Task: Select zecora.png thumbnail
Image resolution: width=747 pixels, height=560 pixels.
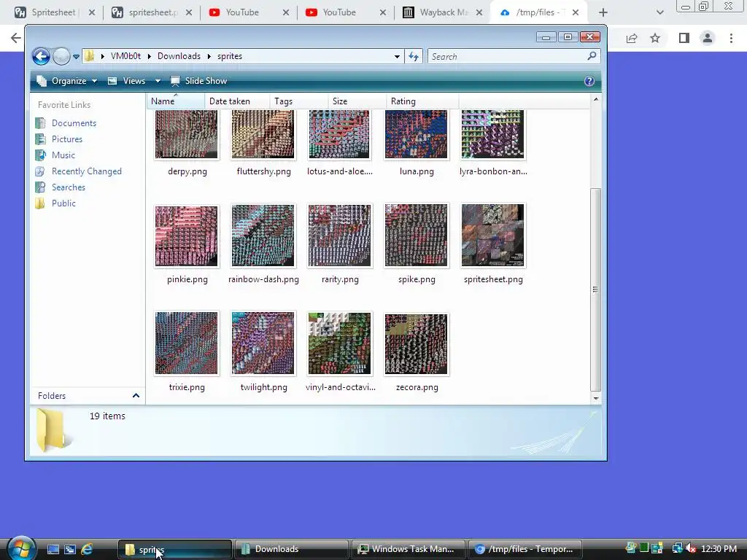Action: click(x=417, y=344)
